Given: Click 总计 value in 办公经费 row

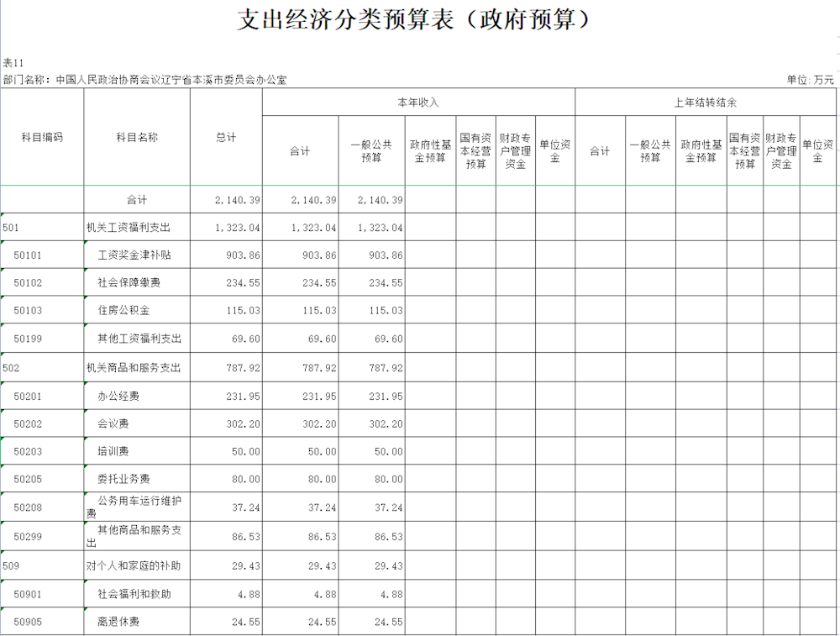Looking at the screenshot, I should point(226,396).
